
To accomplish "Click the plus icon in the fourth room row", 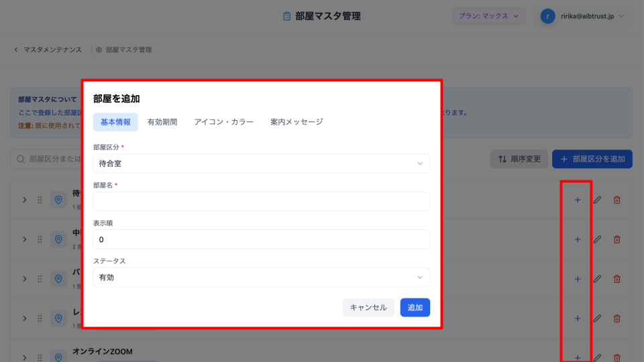I will pyautogui.click(x=577, y=318).
